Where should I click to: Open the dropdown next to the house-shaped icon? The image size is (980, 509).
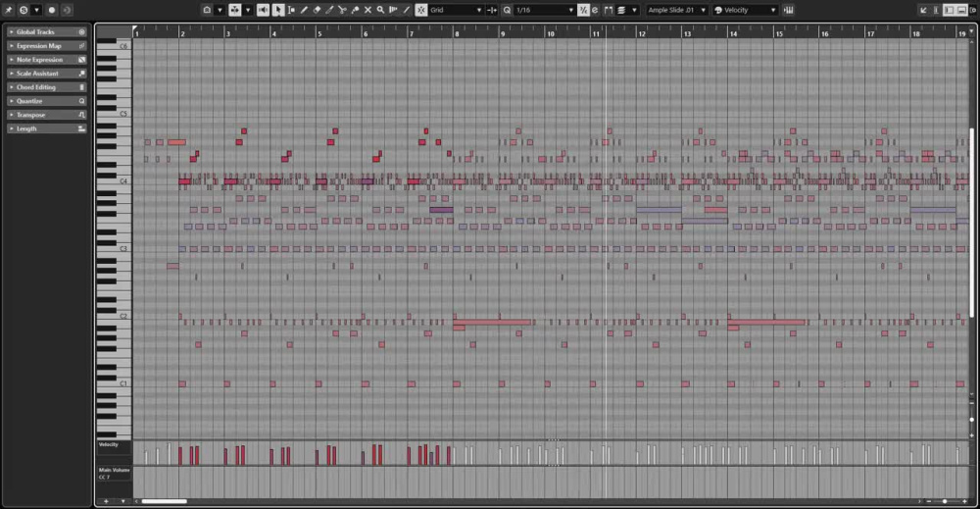tap(220, 10)
